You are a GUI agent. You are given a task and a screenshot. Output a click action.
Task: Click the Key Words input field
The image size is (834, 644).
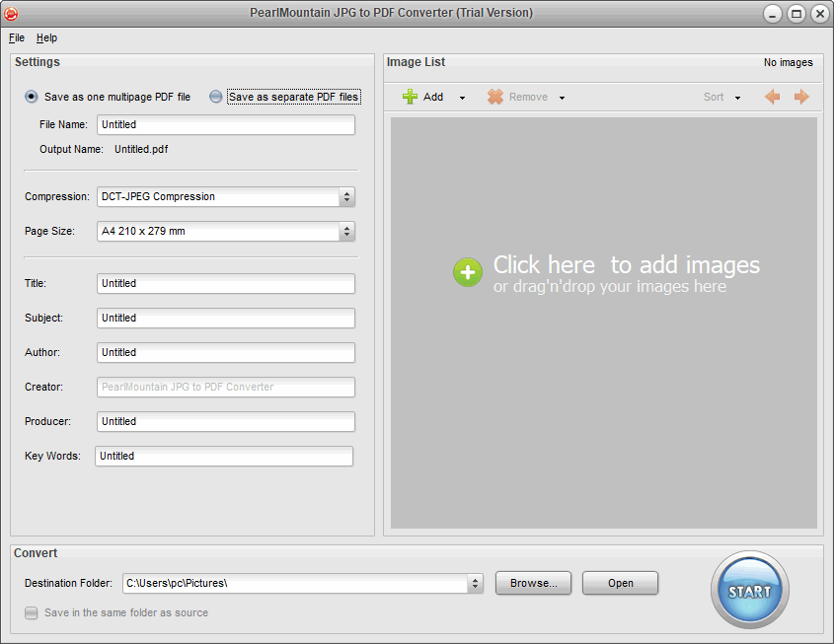224,457
